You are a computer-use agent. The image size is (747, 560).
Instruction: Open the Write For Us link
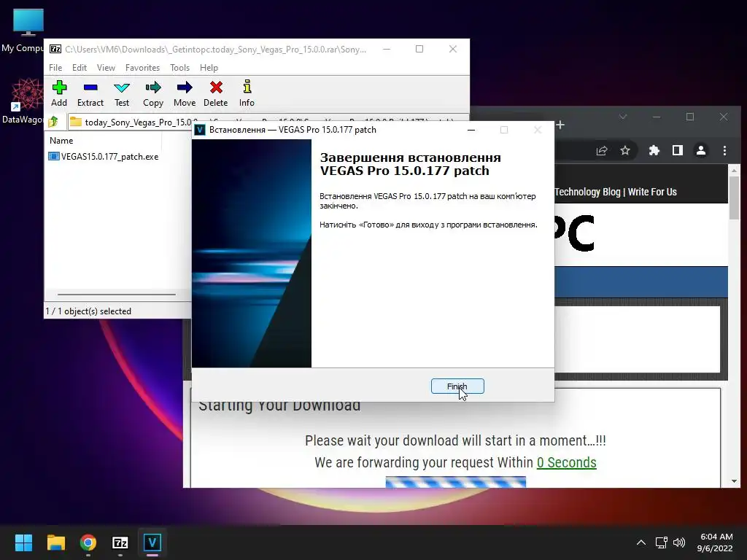click(x=652, y=192)
